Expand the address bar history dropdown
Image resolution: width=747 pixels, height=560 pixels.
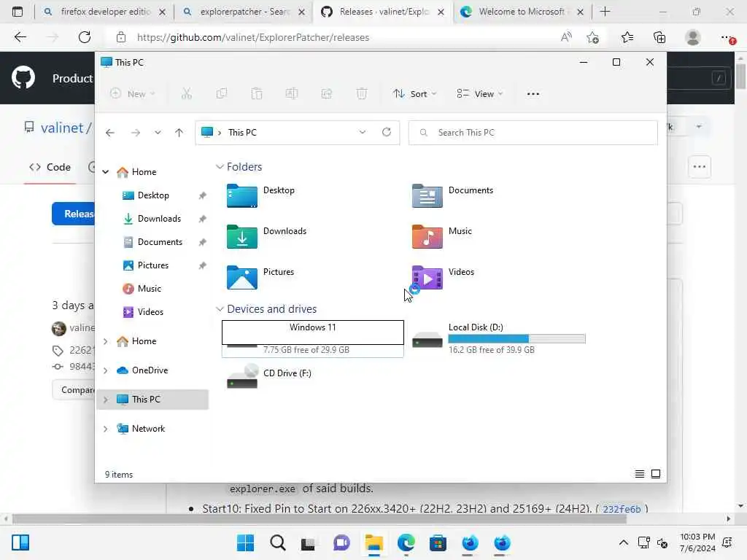click(363, 132)
